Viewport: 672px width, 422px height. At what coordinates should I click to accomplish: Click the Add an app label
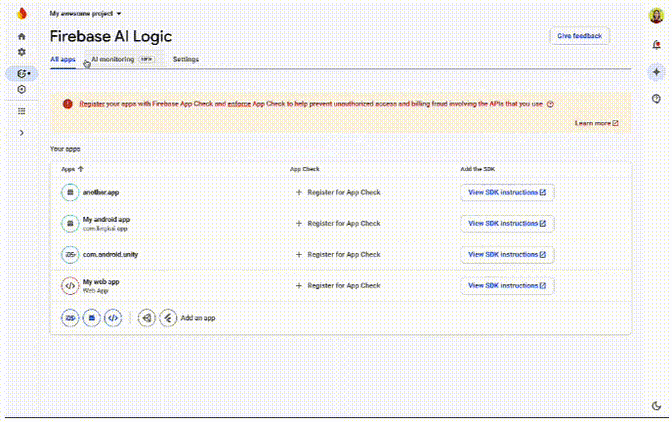[x=198, y=318]
